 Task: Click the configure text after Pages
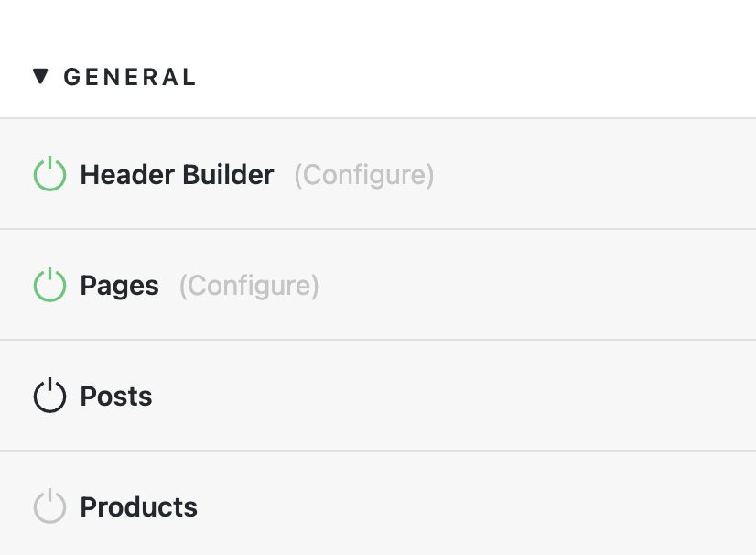tap(249, 286)
